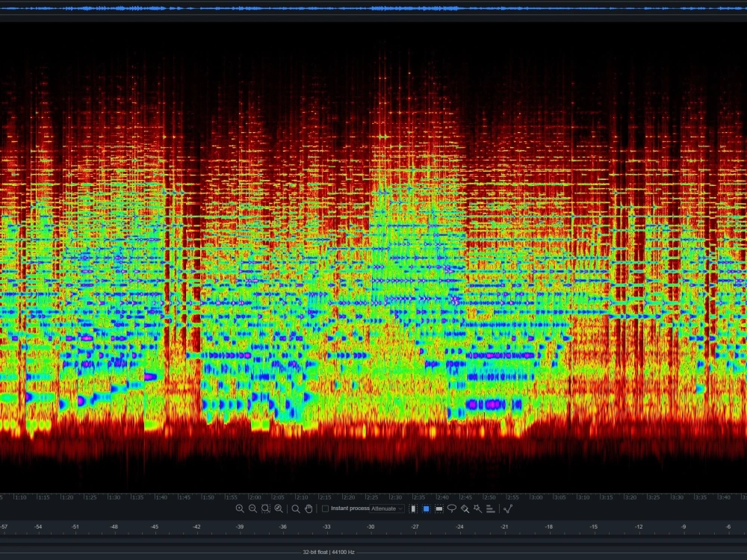
Task: Click the zoom out magnifier icon
Action: 252,508
